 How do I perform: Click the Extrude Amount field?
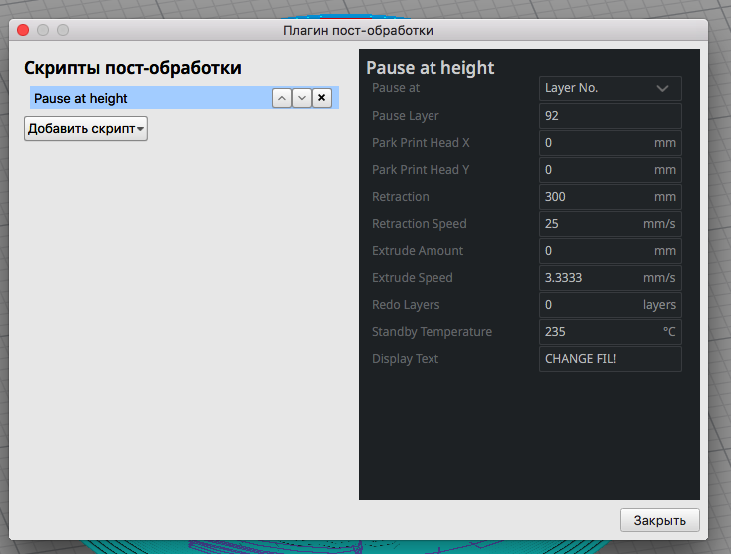tap(610, 251)
